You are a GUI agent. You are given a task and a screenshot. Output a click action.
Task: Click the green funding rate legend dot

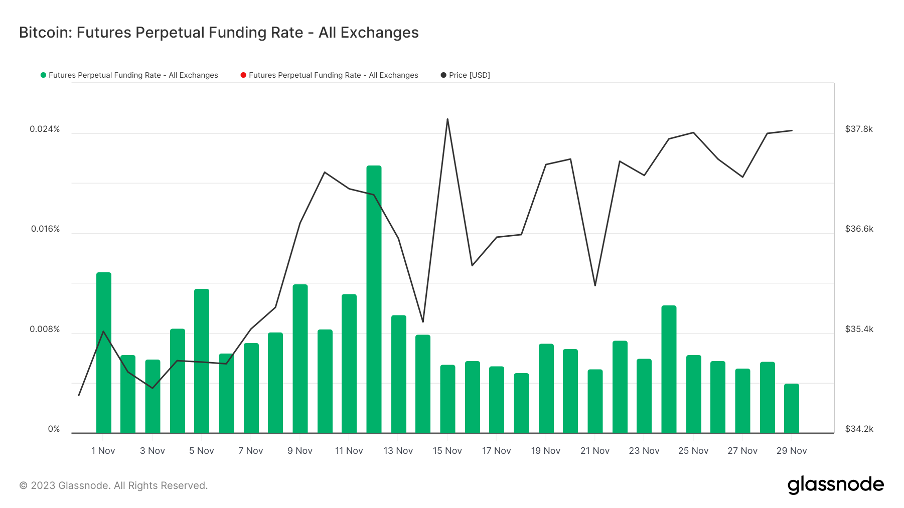(x=42, y=75)
